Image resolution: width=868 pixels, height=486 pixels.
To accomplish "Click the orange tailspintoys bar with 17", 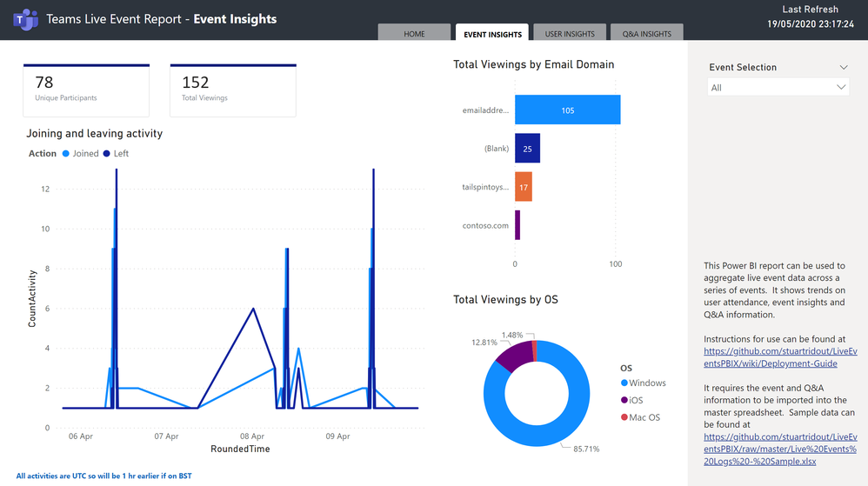I will coord(523,187).
